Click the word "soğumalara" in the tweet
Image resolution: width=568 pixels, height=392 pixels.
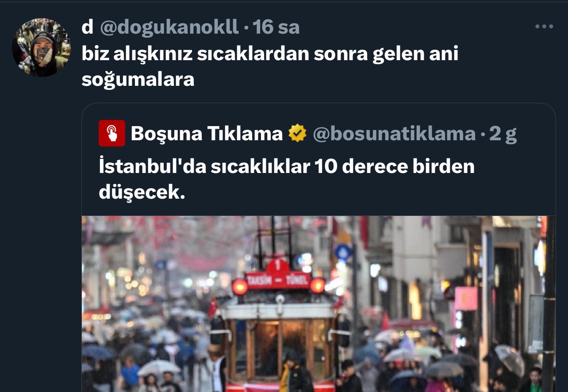(x=138, y=80)
